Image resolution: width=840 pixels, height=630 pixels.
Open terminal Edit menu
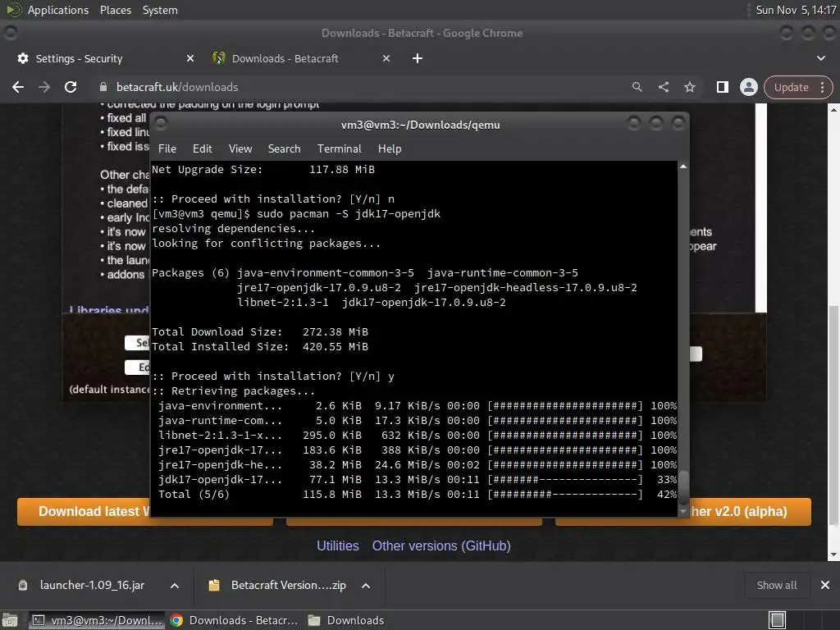pyautogui.click(x=202, y=148)
